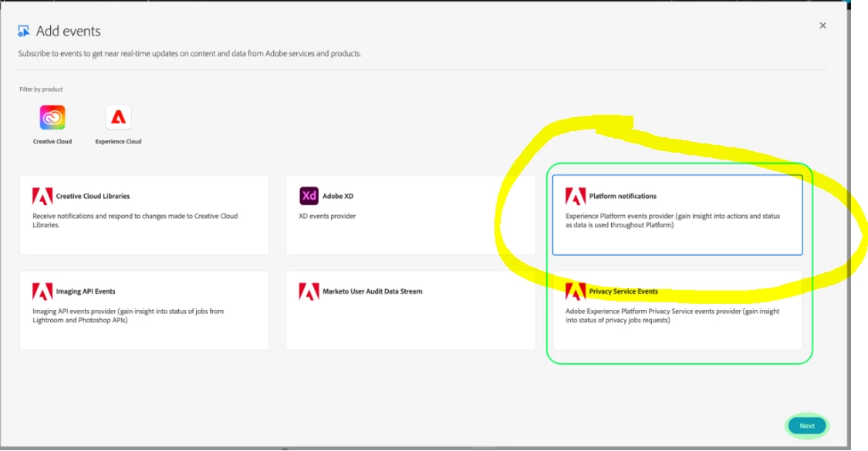The image size is (868, 451).
Task: Click the Experience Platform events provider description
Action: coord(673,220)
